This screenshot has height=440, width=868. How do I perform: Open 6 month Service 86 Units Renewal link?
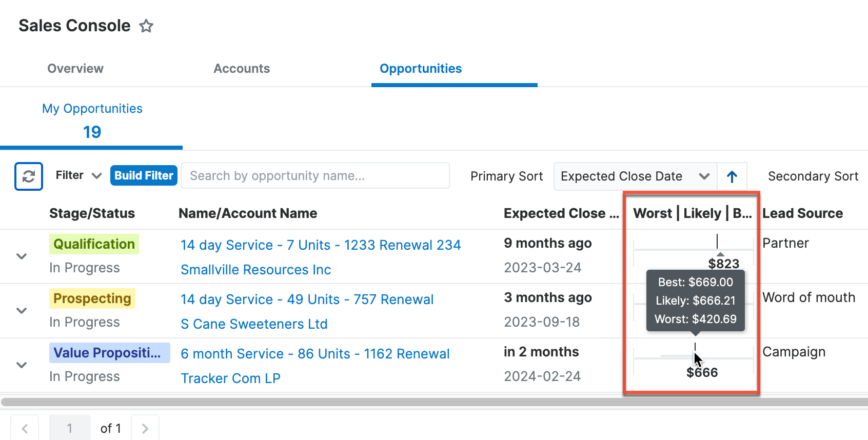point(315,354)
